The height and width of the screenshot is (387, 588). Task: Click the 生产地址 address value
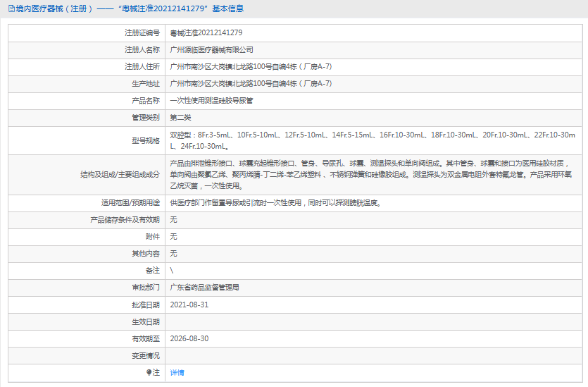click(x=251, y=83)
